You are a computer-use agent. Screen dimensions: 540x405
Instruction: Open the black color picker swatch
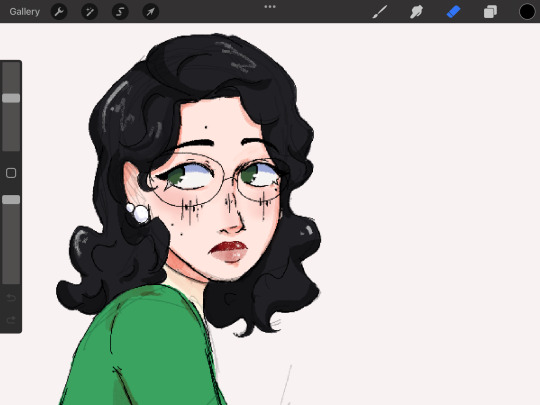pos(527,12)
